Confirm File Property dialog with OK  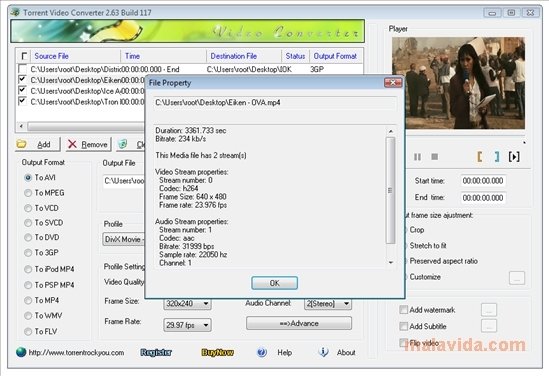pyautogui.click(x=274, y=283)
